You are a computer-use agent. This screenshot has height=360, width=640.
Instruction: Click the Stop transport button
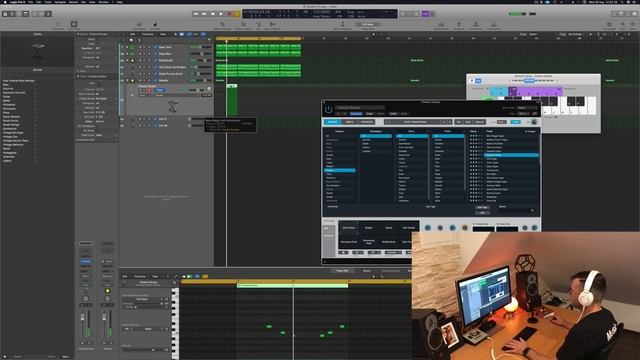click(213, 13)
